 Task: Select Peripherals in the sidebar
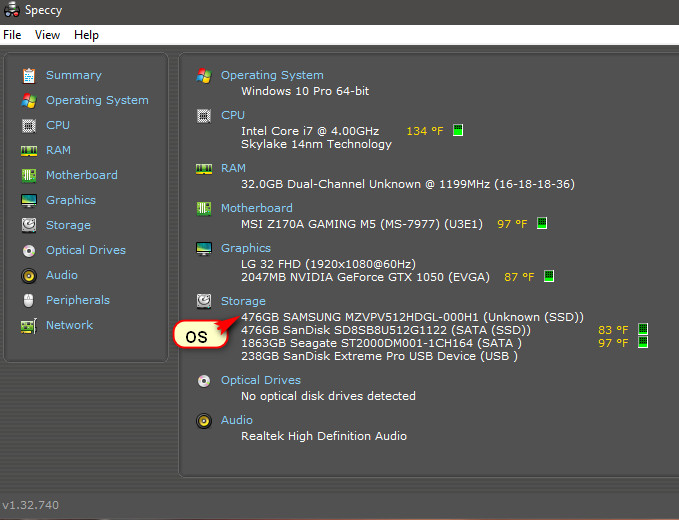[x=78, y=300]
